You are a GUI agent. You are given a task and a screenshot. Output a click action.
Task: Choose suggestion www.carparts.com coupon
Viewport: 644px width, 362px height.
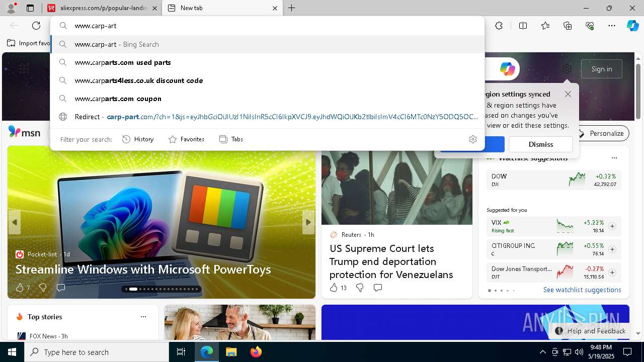coord(268,99)
